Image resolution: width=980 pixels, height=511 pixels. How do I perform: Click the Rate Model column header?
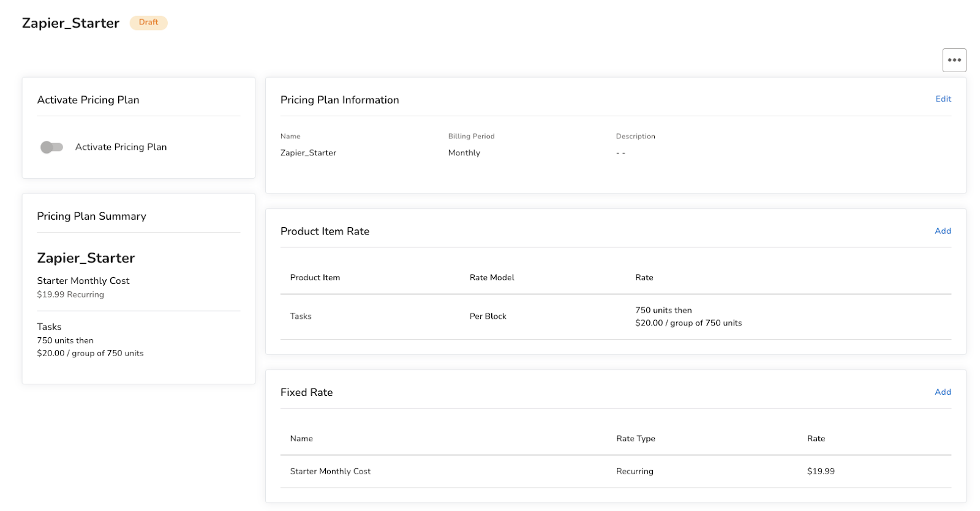(492, 278)
